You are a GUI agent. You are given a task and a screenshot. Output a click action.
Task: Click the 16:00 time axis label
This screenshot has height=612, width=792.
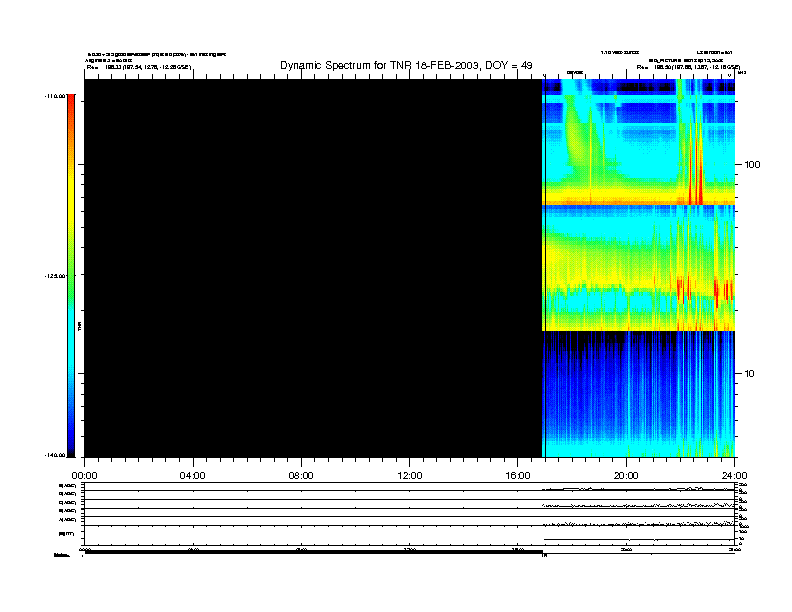pos(518,476)
